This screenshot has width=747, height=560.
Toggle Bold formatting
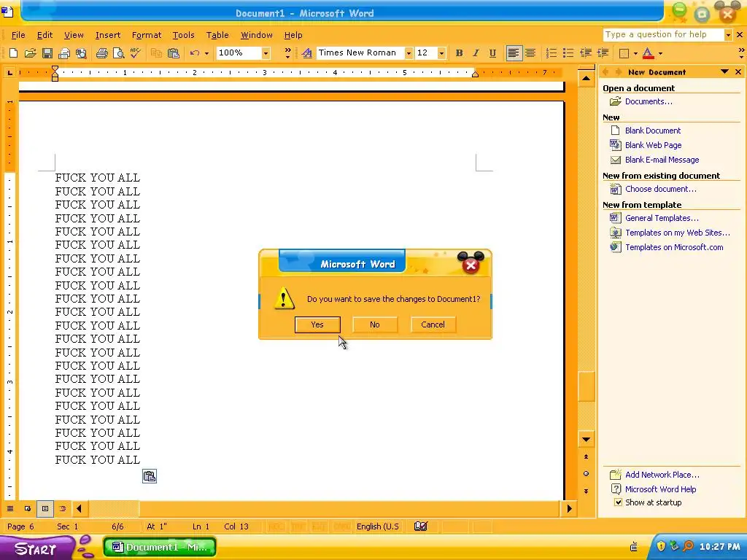click(x=459, y=52)
